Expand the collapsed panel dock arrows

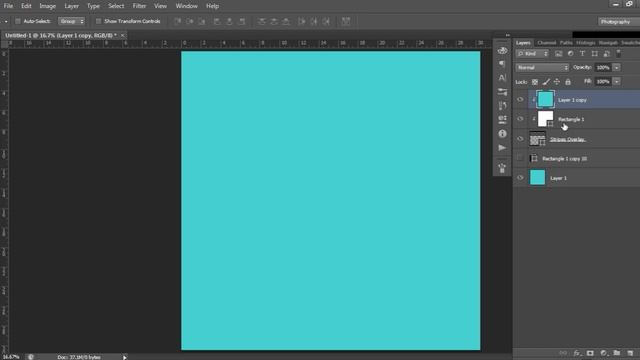[507, 36]
